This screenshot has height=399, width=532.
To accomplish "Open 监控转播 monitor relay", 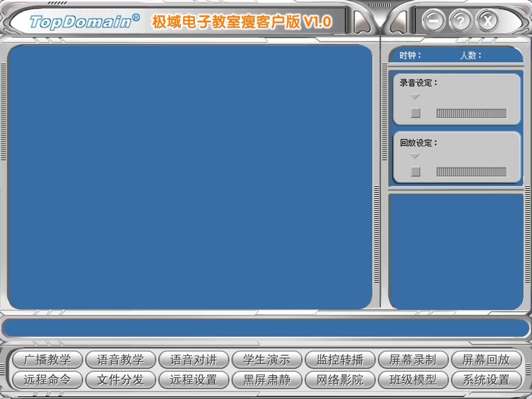I will coord(340,360).
